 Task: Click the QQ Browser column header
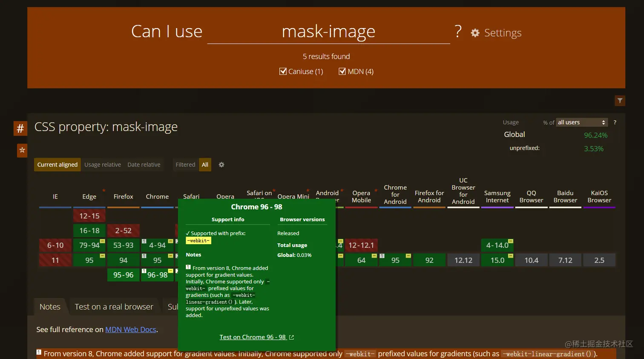pos(532,197)
